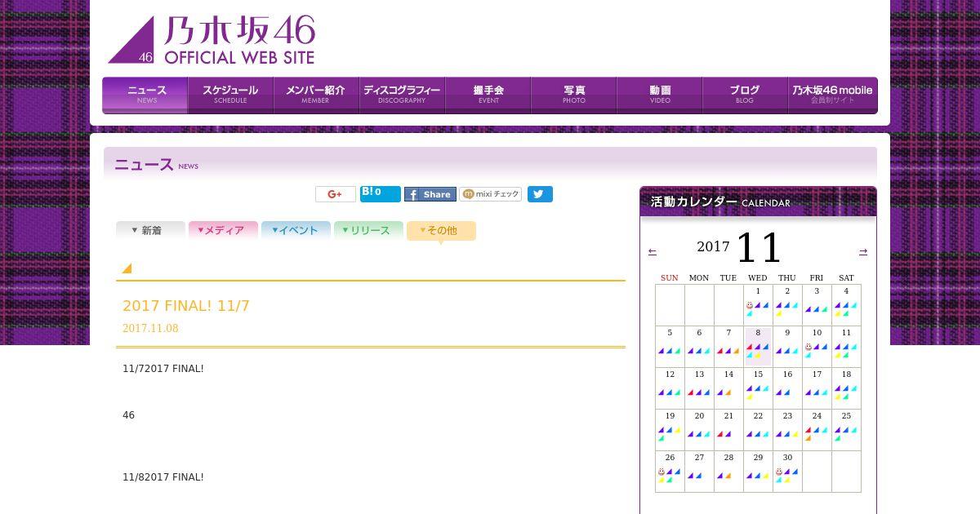
Task: Select November 4 in the calendar
Action: 846,304
